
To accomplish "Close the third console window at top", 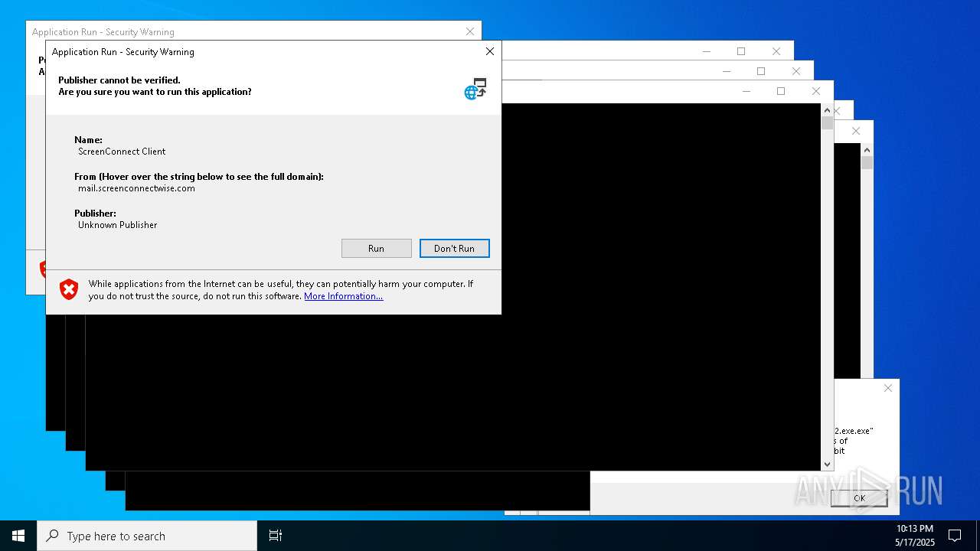I will click(x=776, y=51).
